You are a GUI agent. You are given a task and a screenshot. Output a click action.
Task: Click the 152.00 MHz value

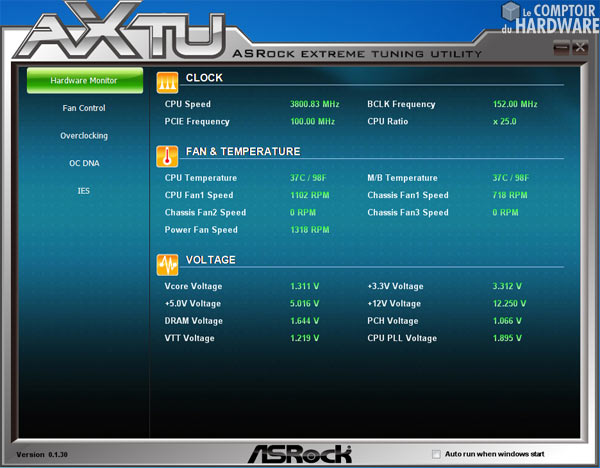point(515,104)
